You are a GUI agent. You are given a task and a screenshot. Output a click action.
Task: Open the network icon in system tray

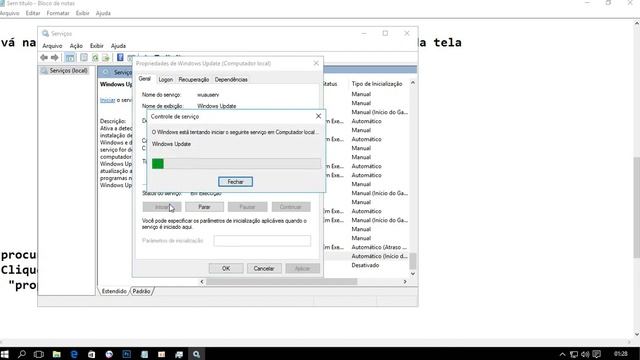tap(574, 354)
